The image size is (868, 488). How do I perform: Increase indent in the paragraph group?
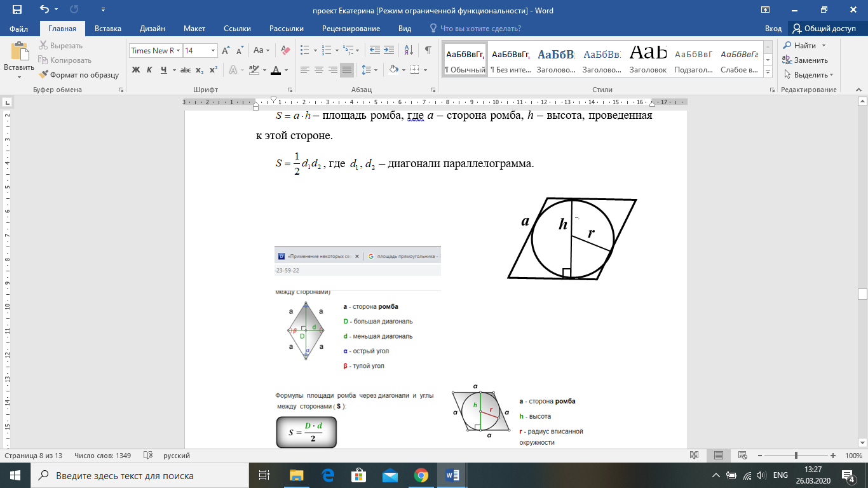click(389, 50)
